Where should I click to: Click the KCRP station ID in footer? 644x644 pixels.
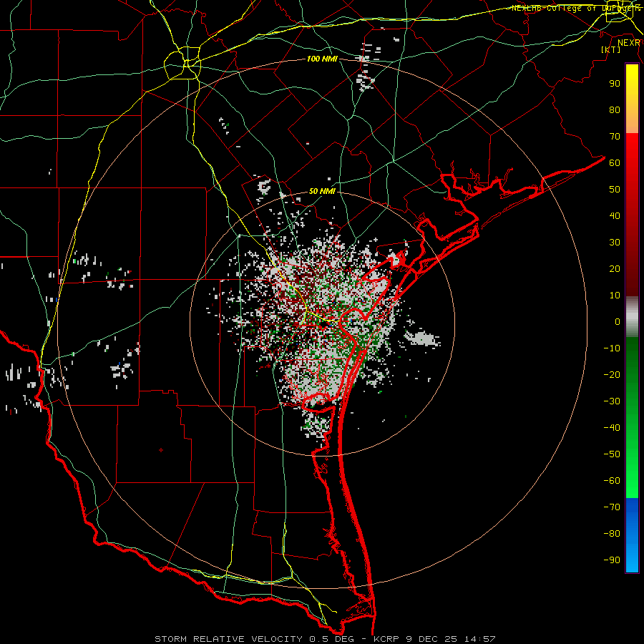pos(386,639)
